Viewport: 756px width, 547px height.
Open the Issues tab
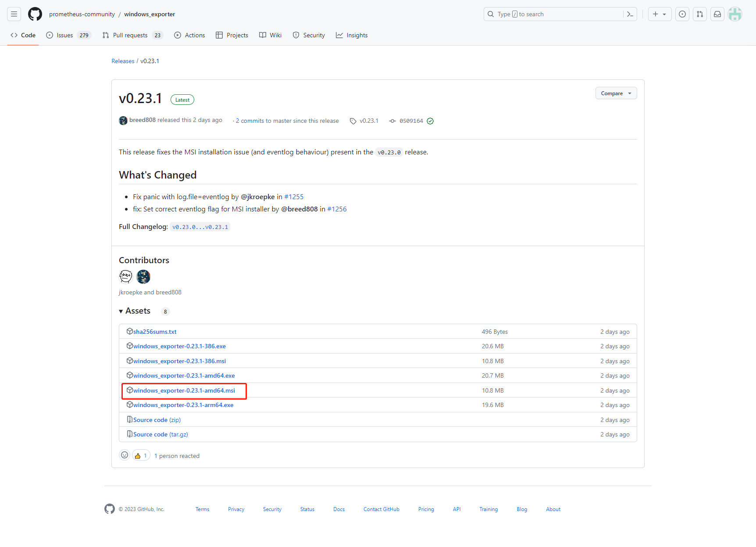68,35
